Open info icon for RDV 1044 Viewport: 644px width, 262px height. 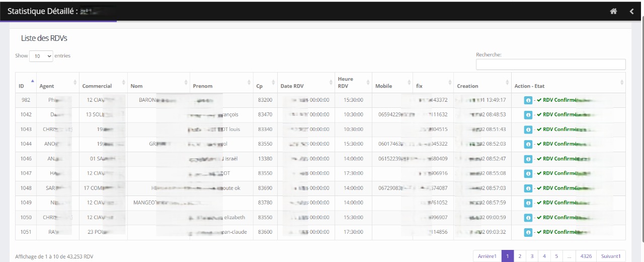[x=528, y=144]
